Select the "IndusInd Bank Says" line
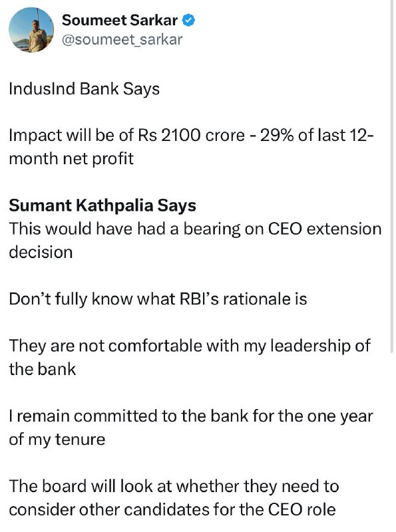The height and width of the screenshot is (532, 396). coord(85,89)
